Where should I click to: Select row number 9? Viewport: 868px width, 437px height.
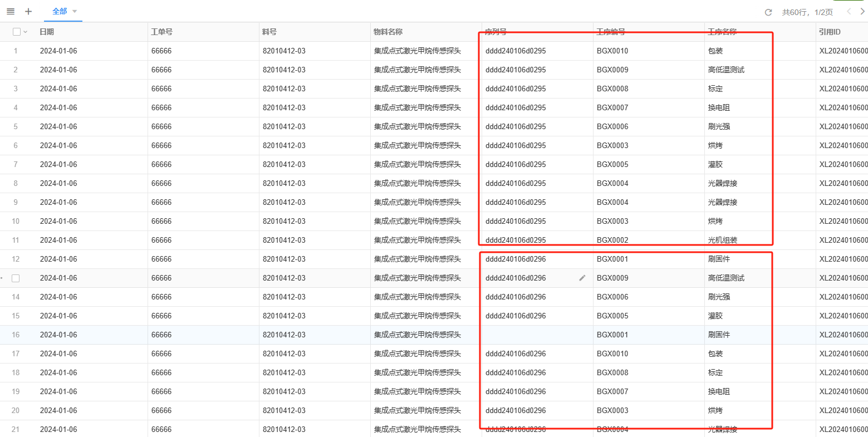[x=16, y=202]
